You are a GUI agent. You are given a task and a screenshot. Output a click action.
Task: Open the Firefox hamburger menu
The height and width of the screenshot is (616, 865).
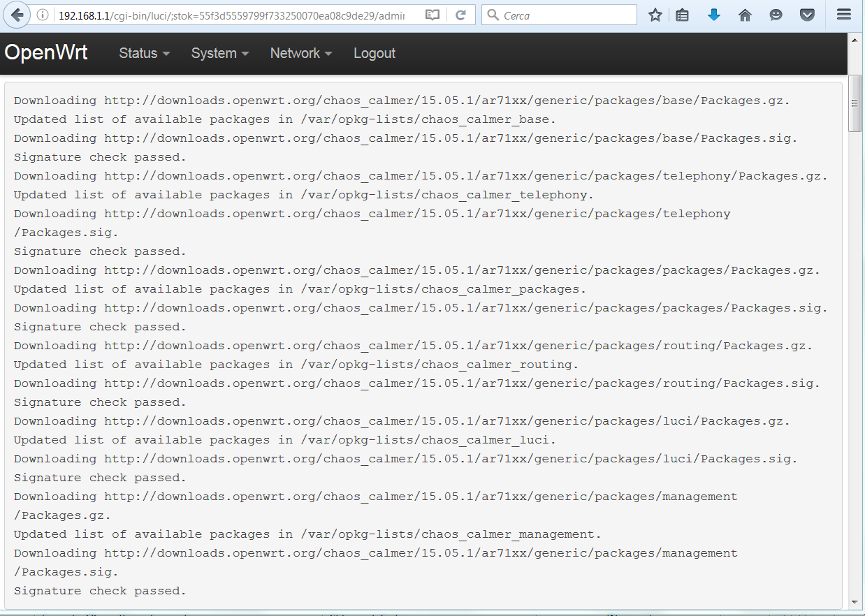click(x=843, y=15)
